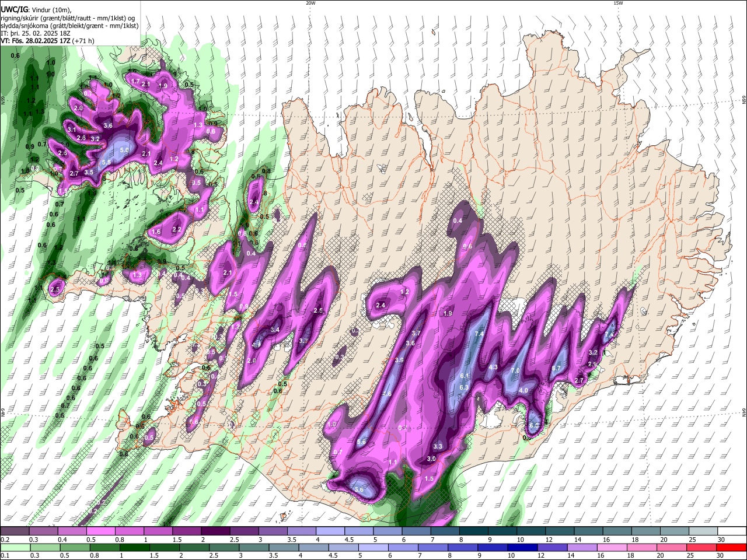The width and height of the screenshot is (747, 560).
Task: Click the '5.5' value in the Westfjords
Action: (x=106, y=162)
